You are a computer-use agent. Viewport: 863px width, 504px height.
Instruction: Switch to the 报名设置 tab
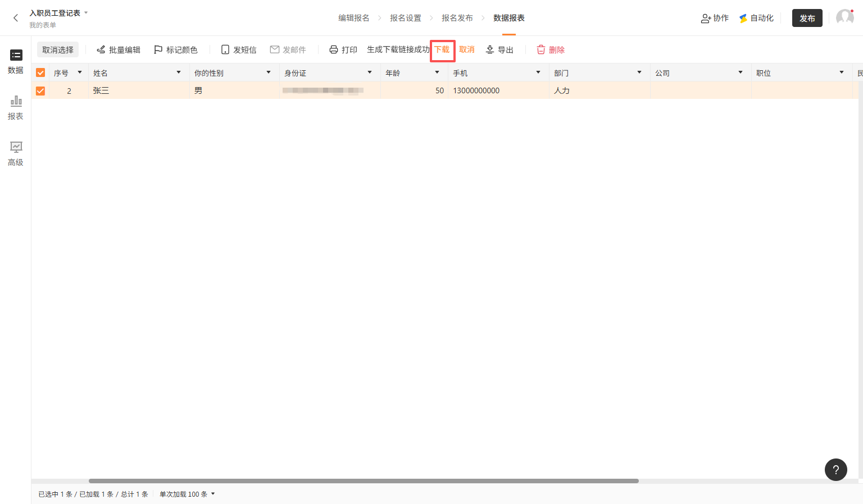point(405,18)
